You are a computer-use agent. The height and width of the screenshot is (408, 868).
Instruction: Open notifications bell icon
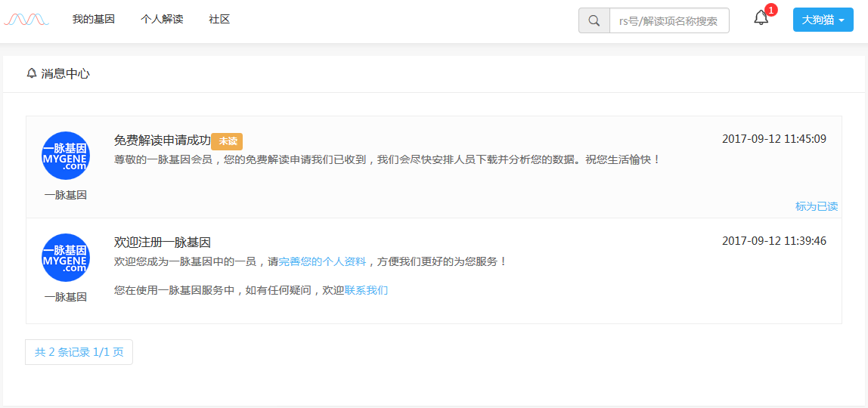point(761,18)
